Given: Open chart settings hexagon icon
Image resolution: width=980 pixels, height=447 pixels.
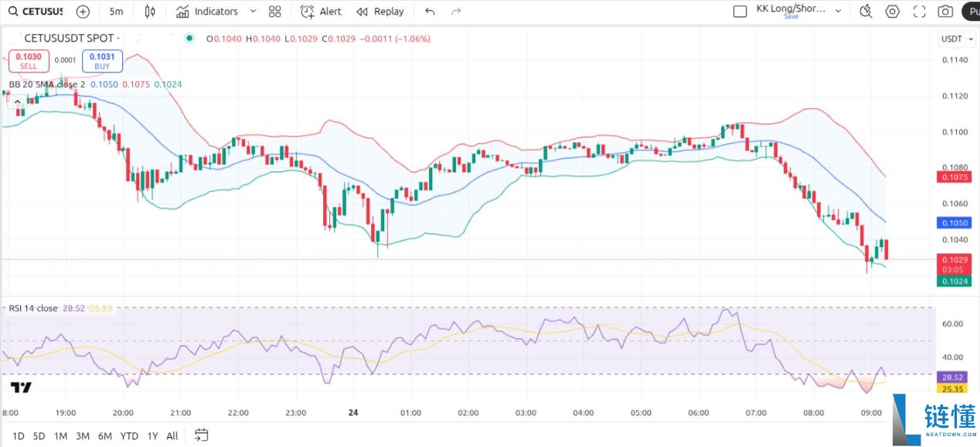Looking at the screenshot, I should click(x=893, y=12).
